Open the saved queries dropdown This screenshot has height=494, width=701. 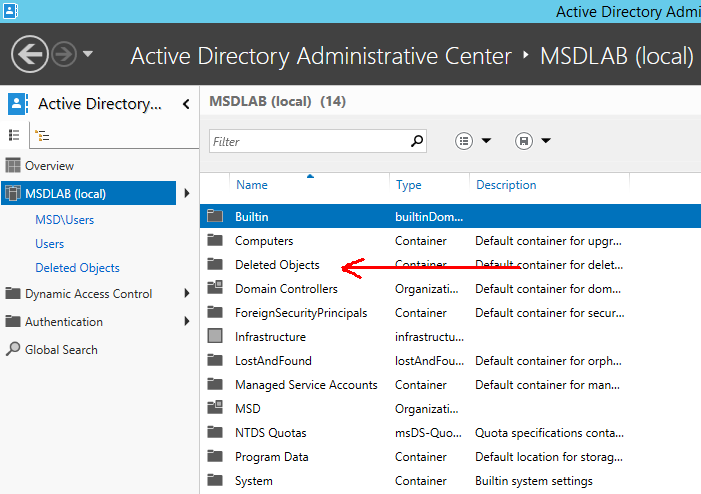pyautogui.click(x=533, y=141)
